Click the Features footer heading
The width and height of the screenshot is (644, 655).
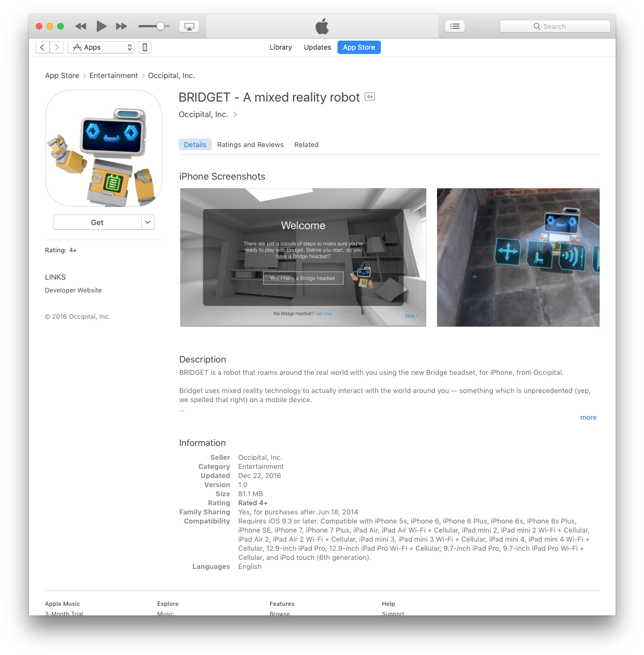click(282, 604)
